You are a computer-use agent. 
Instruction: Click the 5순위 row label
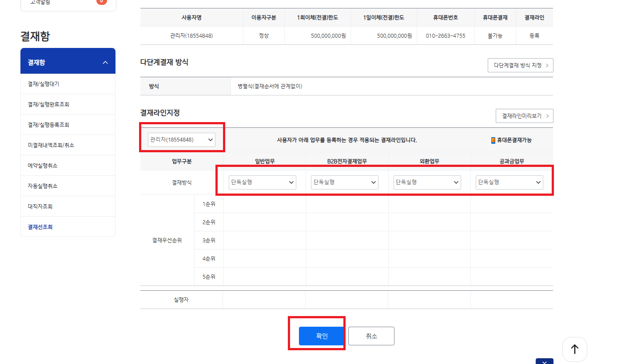point(209,277)
